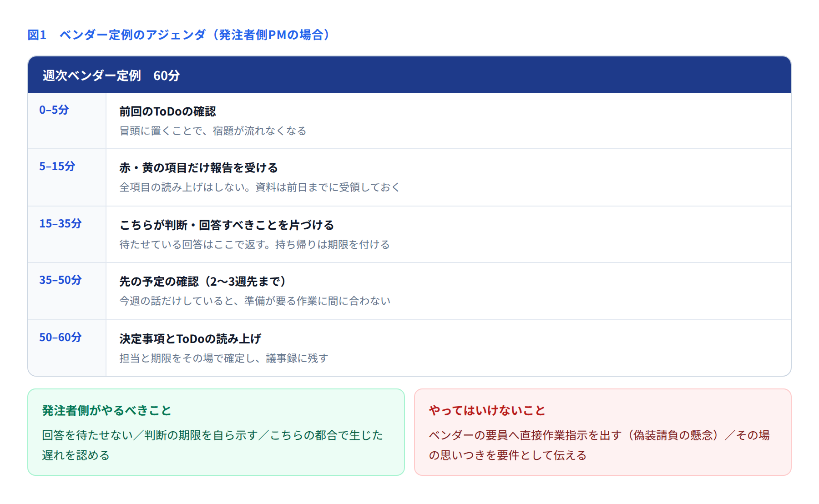Select the 15–35分 time cell

pos(67,235)
